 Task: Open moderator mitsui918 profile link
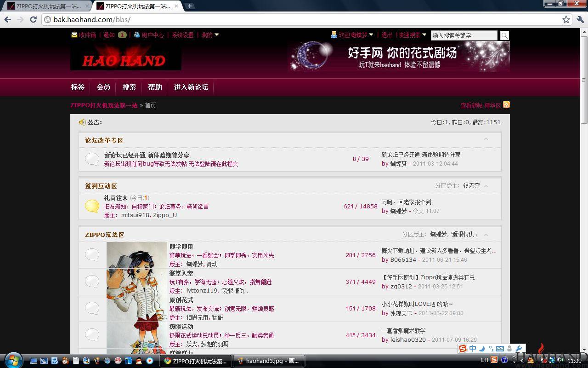point(135,215)
